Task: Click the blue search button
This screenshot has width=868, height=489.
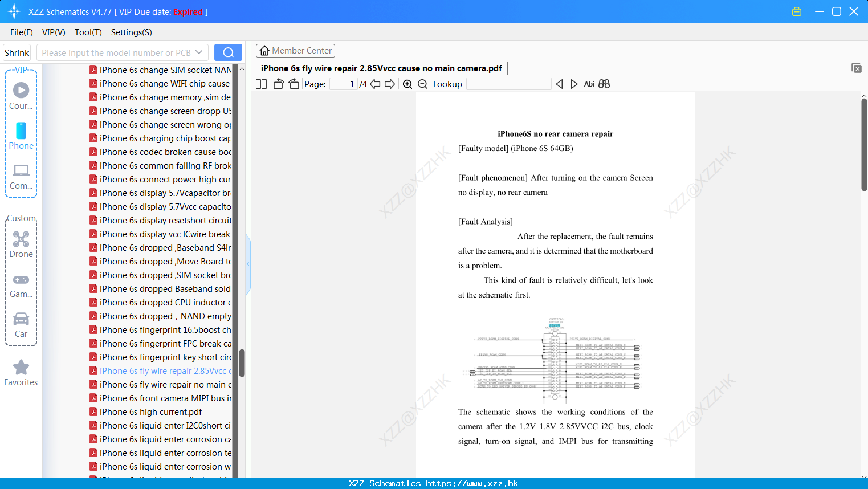Action: pyautogui.click(x=228, y=52)
